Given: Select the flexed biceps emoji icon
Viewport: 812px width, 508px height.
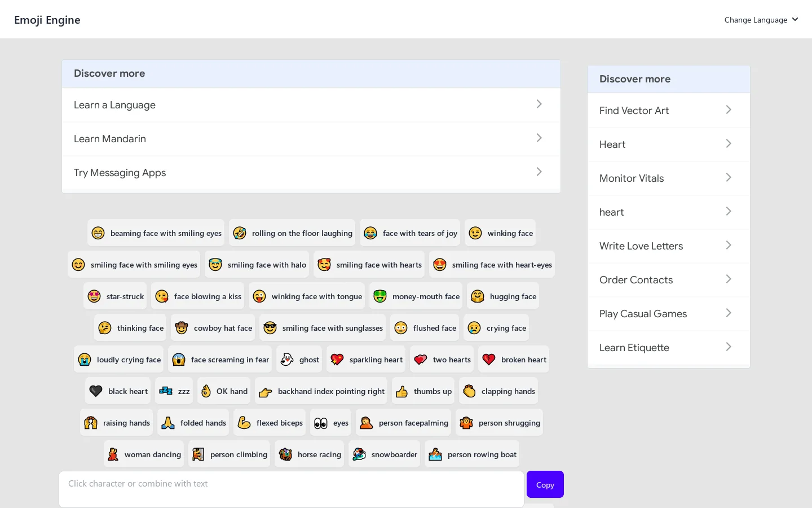Looking at the screenshot, I should pos(244,423).
